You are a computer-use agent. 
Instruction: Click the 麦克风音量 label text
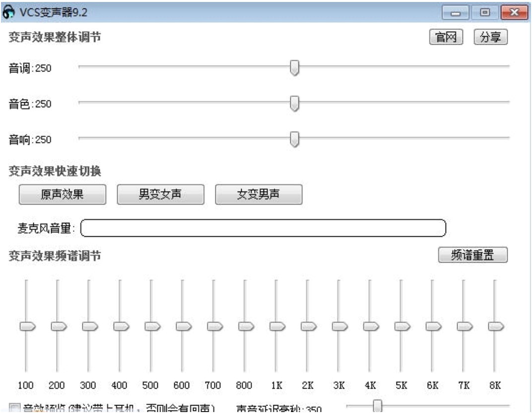[46, 228]
